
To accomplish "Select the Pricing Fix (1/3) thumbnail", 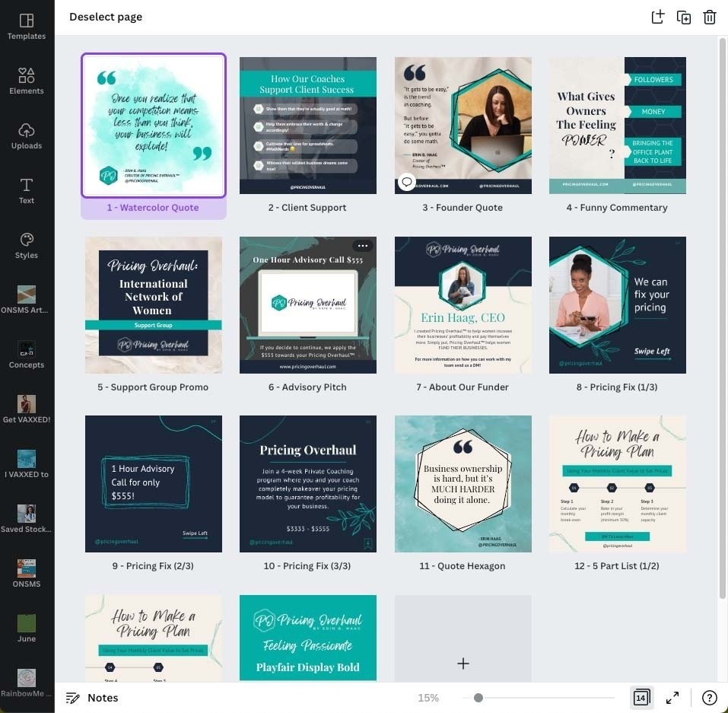I will (618, 305).
